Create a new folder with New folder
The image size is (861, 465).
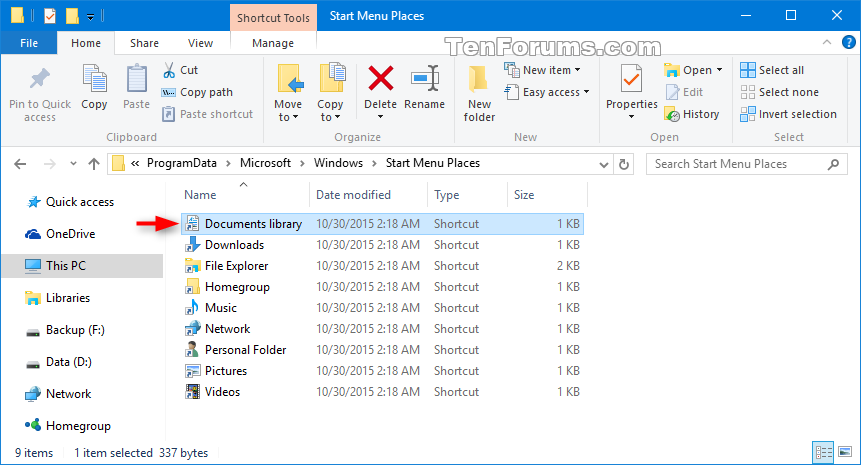tap(479, 93)
